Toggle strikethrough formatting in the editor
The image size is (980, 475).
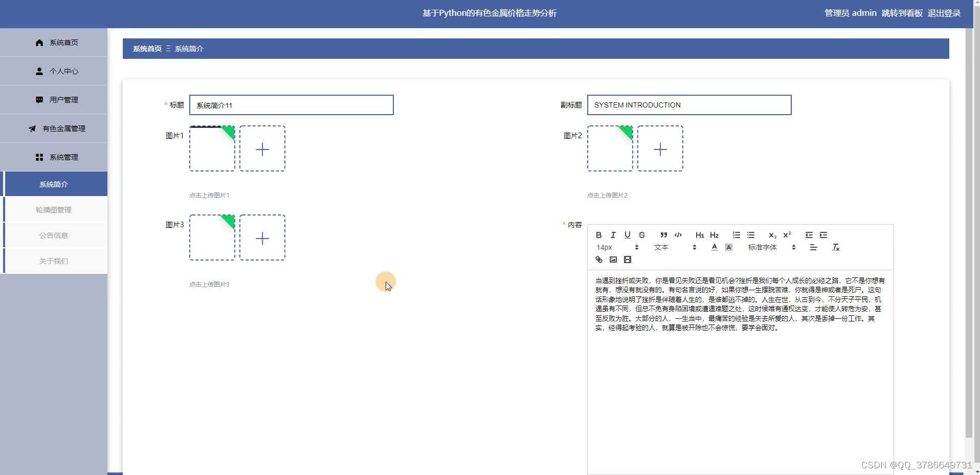[x=641, y=235]
